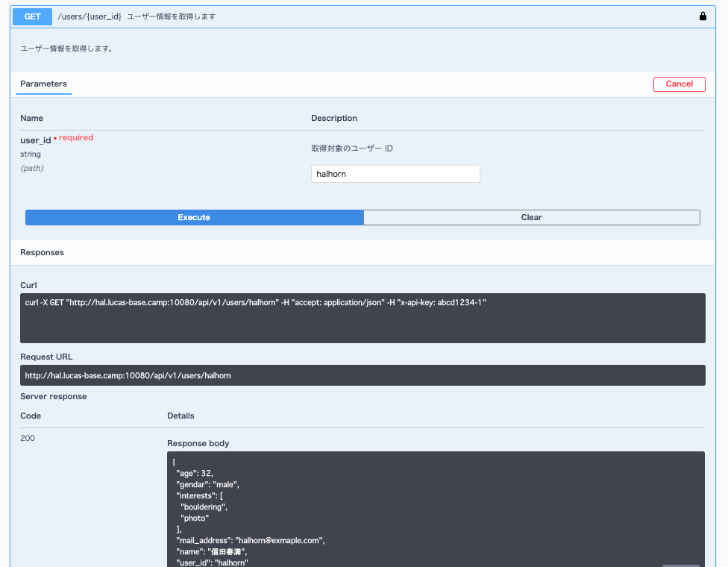Click Cancel to exit try-it-out mode
The image size is (728, 567).
coord(679,84)
